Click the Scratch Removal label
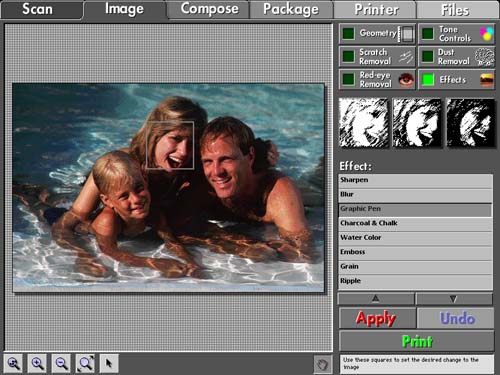Image resolution: width=500 pixels, height=375 pixels. tap(375, 57)
